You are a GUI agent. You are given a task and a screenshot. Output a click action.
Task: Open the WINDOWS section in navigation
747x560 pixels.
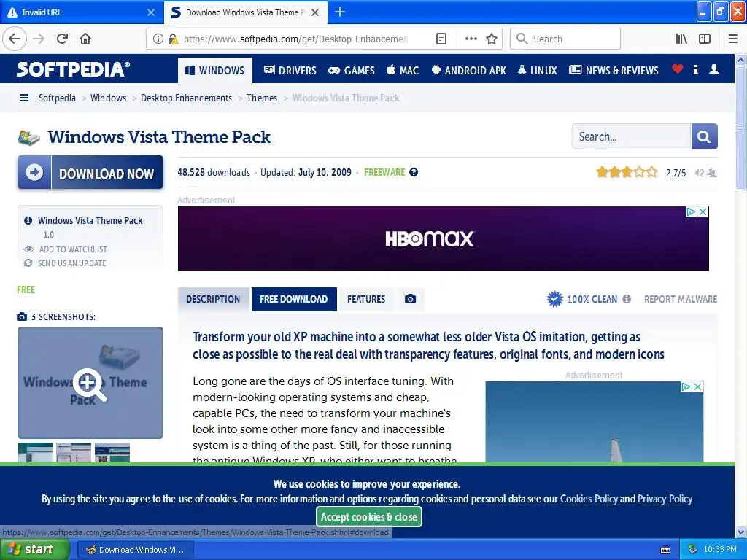click(215, 71)
